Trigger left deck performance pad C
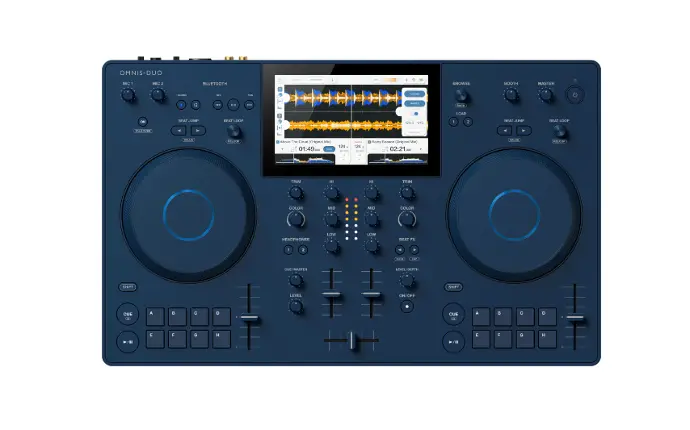The height and width of the screenshot is (430, 690). click(x=199, y=316)
